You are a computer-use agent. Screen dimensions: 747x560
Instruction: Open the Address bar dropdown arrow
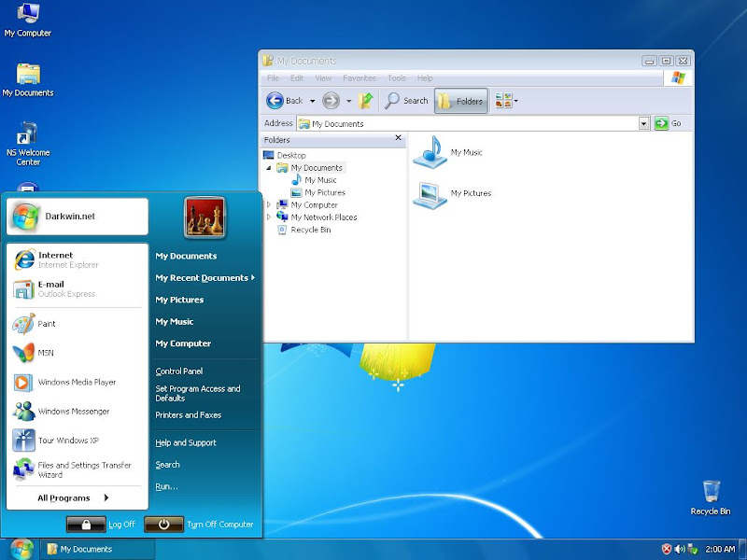click(644, 123)
